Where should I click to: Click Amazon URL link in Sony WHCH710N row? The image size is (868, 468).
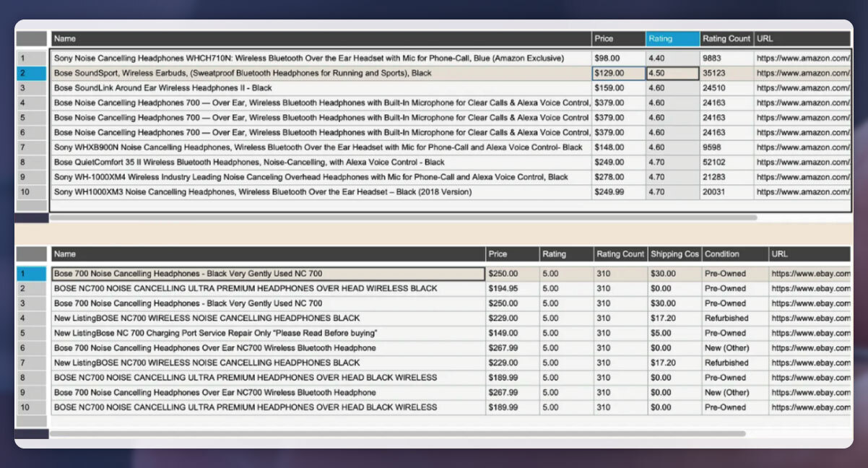pyautogui.click(x=803, y=58)
